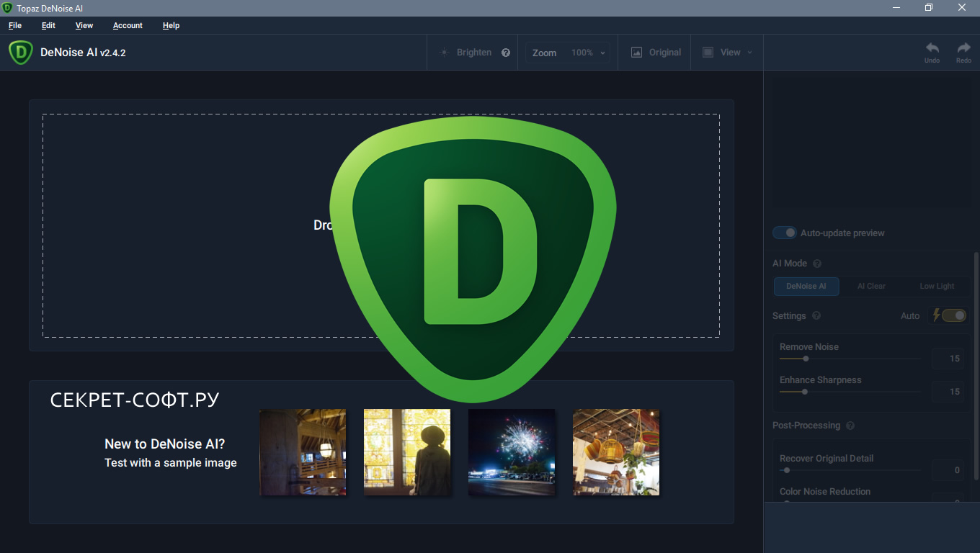
Task: Open the fireworks sample image
Action: tap(512, 452)
